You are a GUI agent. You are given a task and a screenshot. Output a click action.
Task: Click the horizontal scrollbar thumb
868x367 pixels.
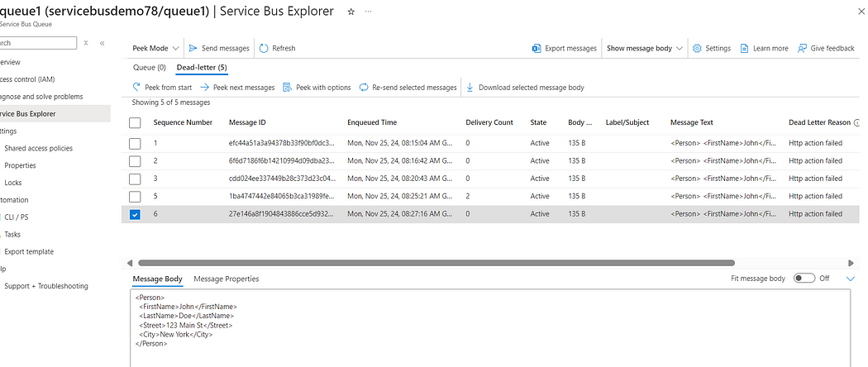pyautogui.click(x=436, y=263)
